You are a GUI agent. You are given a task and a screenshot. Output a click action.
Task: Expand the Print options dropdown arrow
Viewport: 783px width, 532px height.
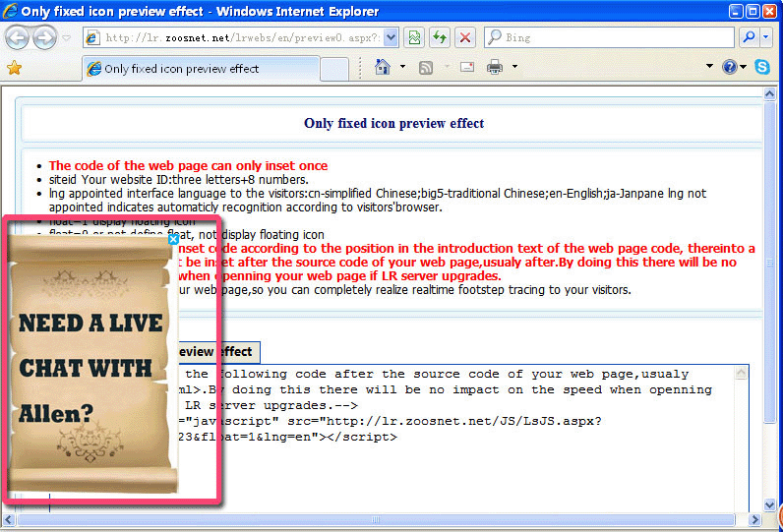point(514,66)
